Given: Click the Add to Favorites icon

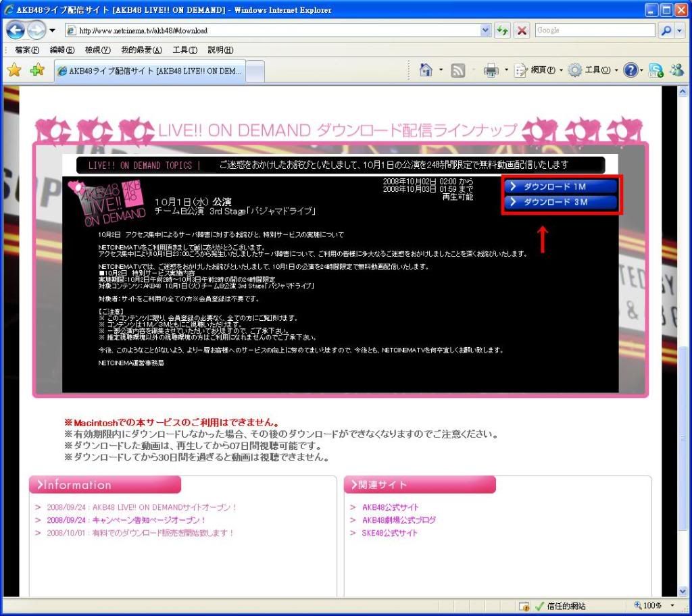Looking at the screenshot, I should (36, 70).
